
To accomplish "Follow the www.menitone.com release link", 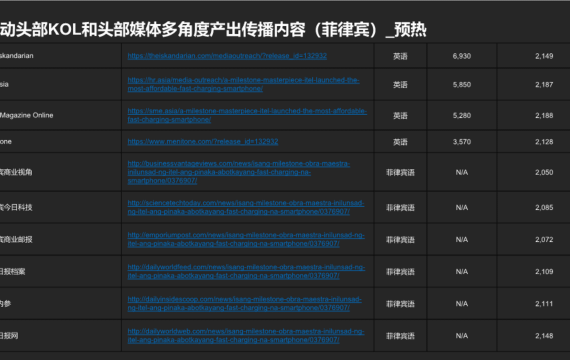I will (x=203, y=141).
